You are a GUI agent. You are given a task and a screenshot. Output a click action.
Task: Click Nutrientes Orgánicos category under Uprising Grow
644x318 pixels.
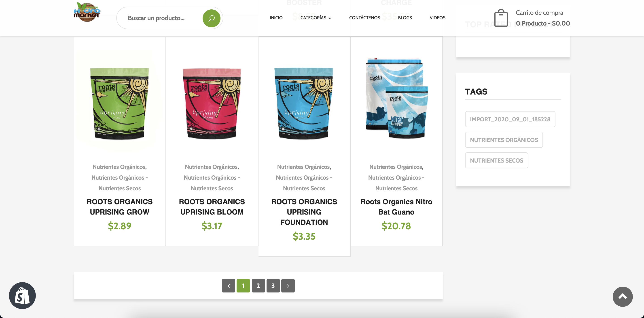coord(119,167)
